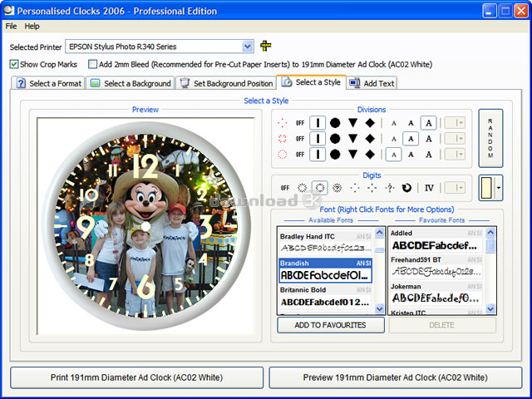532x399 pixels.
Task: Turn off top Divisions row with OFF
Action: point(300,123)
